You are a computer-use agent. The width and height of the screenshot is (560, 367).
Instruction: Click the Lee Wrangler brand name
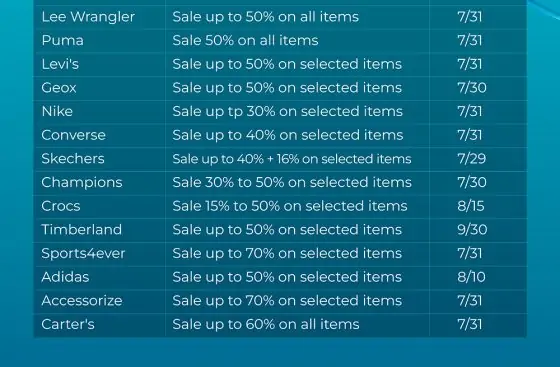coord(88,17)
